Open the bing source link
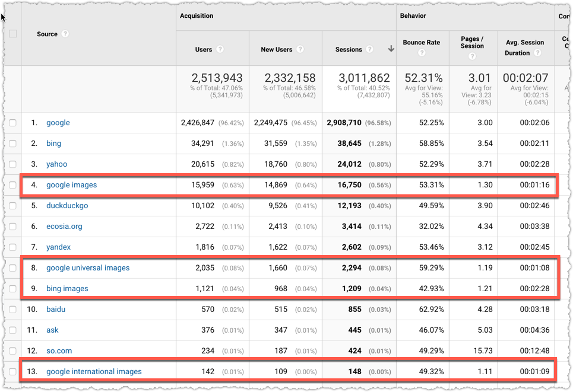 [x=53, y=144]
